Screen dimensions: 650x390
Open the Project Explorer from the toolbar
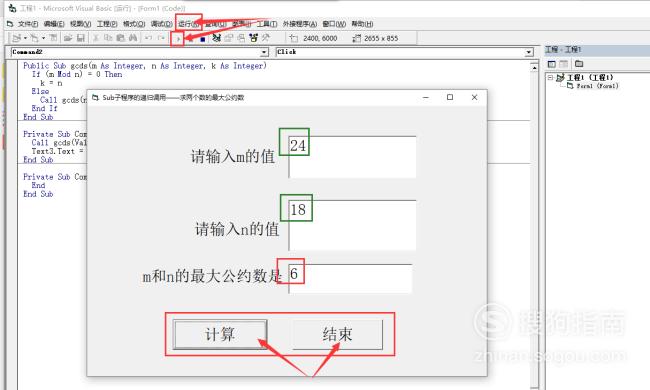pyautogui.click(x=216, y=38)
